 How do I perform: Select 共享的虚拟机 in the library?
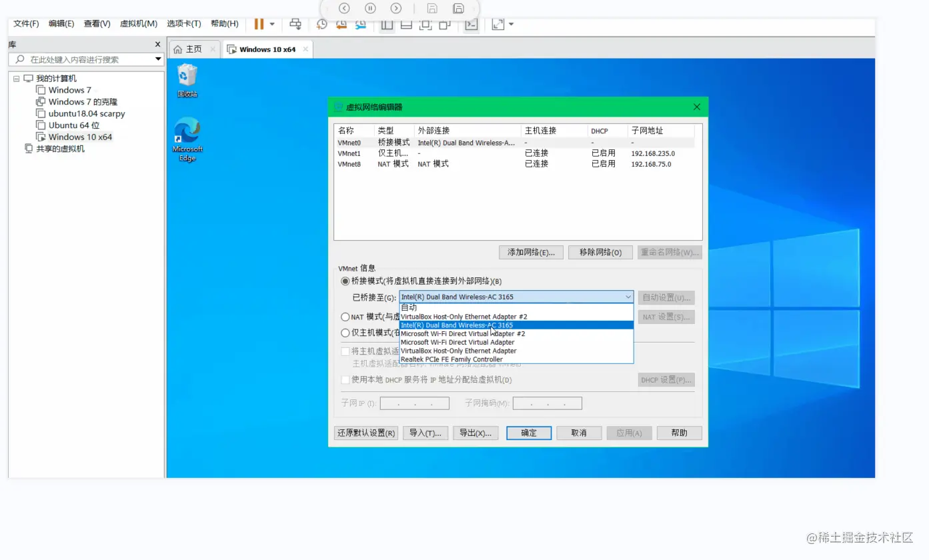tap(60, 149)
